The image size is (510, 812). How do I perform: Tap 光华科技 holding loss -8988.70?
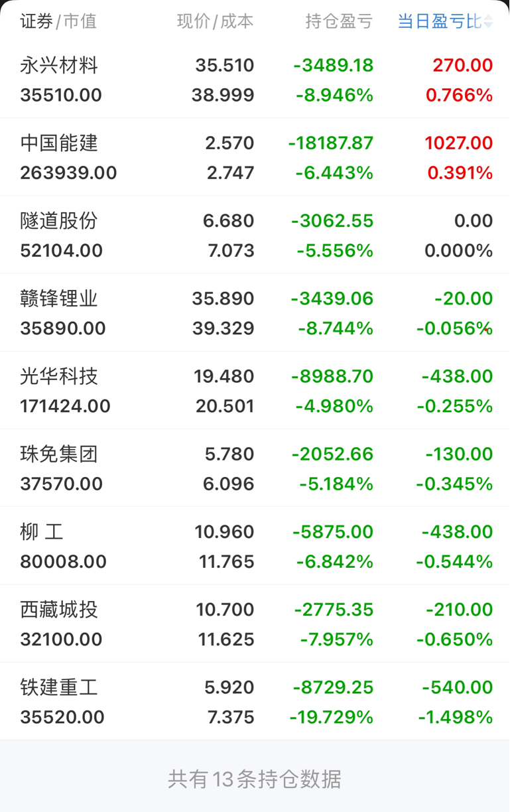click(332, 376)
